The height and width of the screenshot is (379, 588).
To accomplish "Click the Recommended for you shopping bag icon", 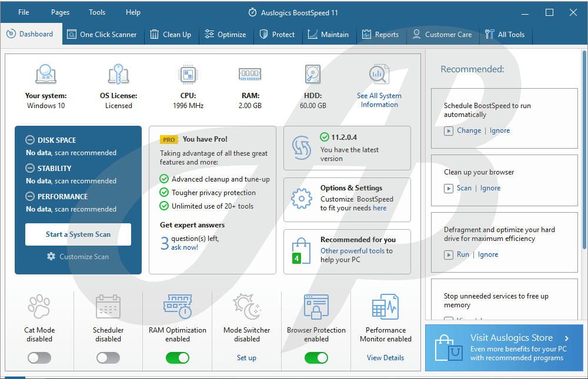I will click(x=302, y=251).
